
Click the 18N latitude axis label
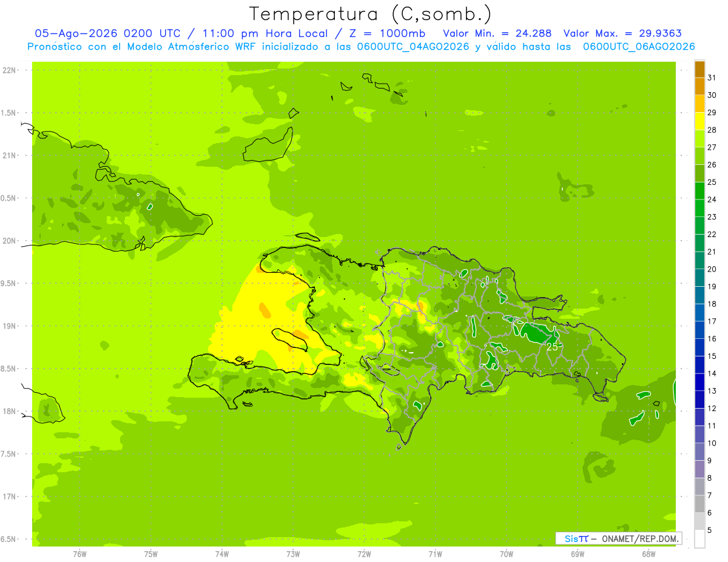pyautogui.click(x=9, y=411)
